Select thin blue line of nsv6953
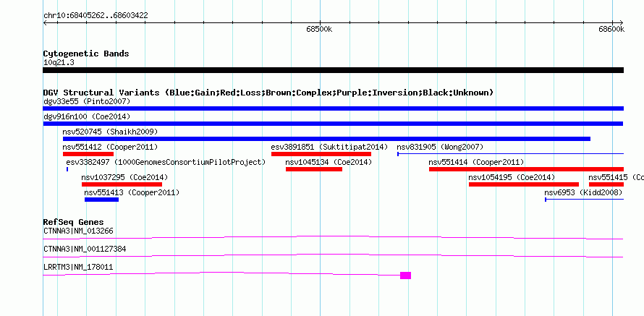644x316 pixels. [x=585, y=200]
